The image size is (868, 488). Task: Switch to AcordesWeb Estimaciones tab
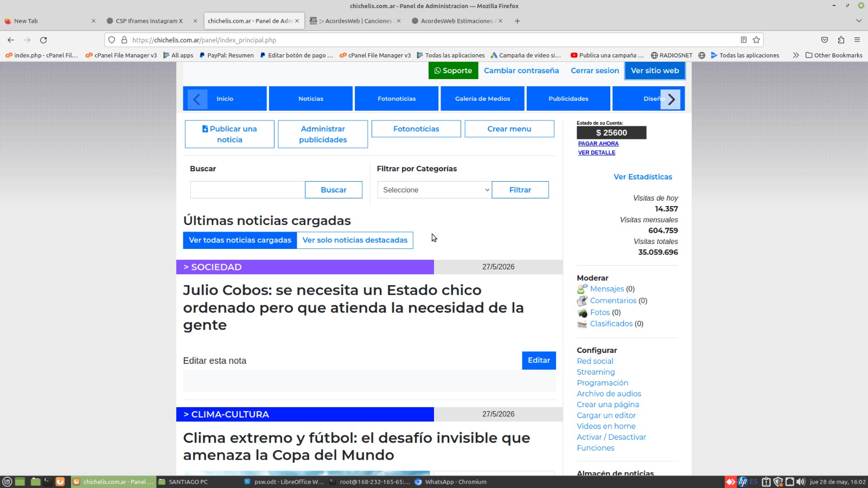457,21
